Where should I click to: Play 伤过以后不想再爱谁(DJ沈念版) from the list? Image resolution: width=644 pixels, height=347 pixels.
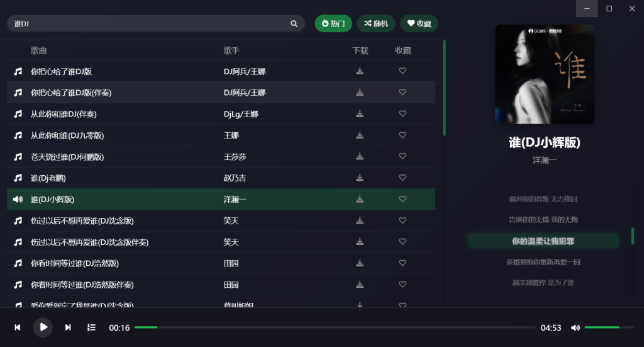point(82,221)
